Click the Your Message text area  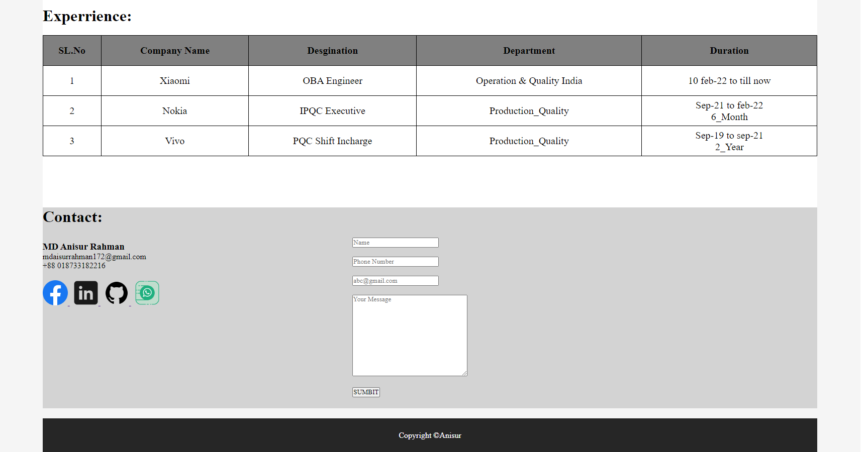coord(410,335)
